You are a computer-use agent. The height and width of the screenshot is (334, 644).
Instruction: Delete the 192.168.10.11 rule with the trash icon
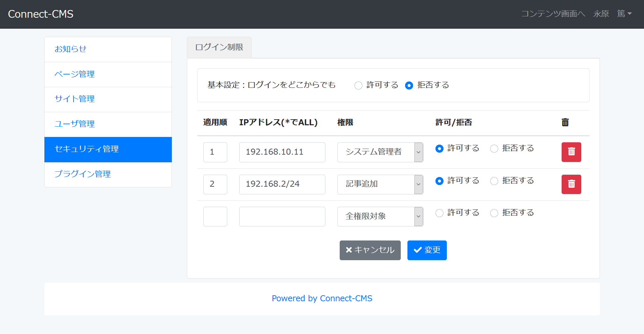coord(571,152)
